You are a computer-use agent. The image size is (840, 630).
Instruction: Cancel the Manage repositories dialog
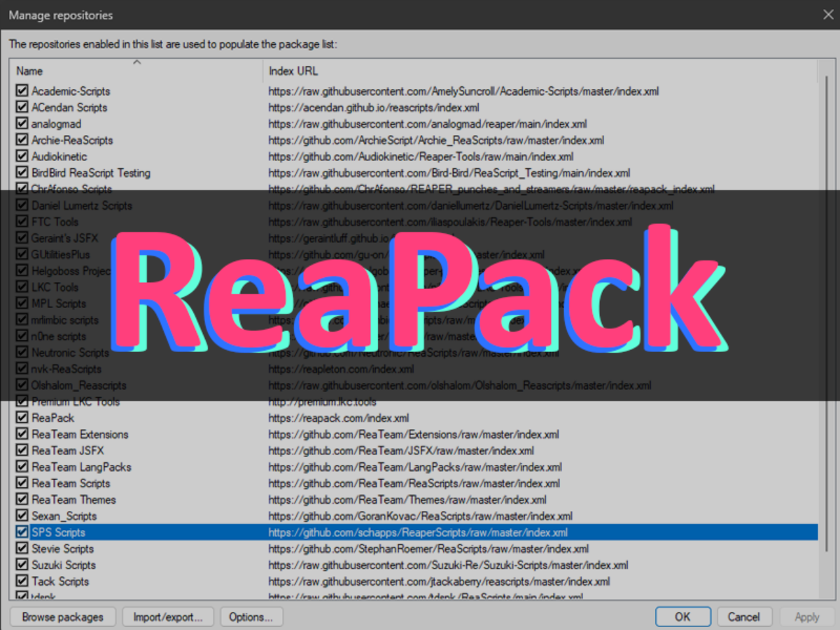click(743, 617)
